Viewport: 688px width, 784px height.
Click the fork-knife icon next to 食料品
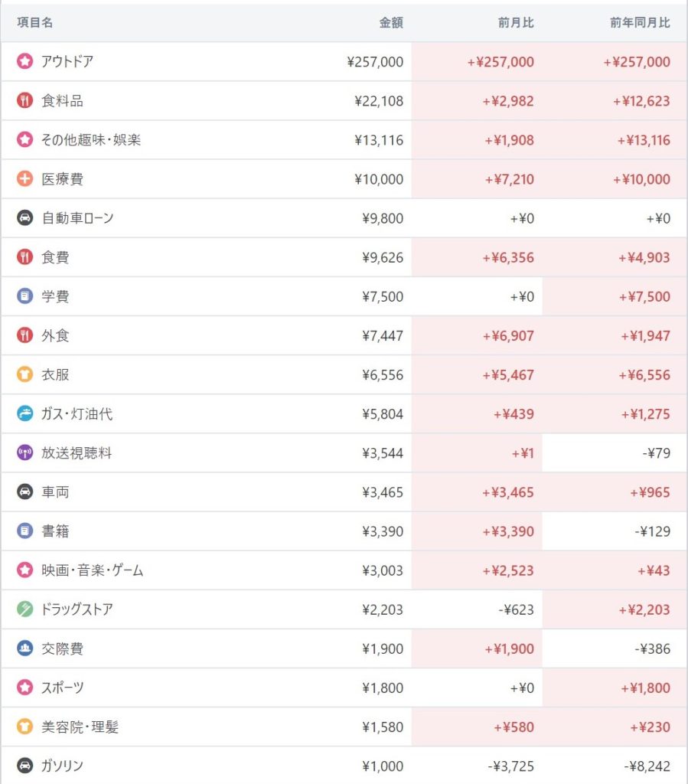(25, 101)
